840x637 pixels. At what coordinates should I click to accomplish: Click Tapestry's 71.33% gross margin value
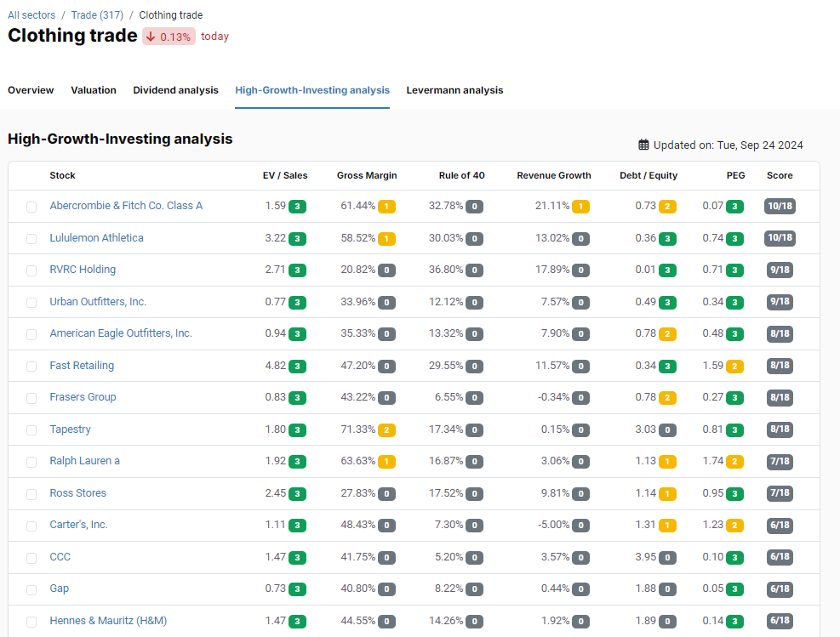pos(357,429)
